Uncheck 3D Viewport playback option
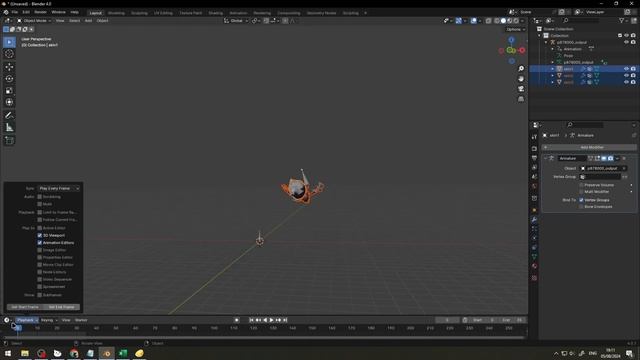Image resolution: width=640 pixels, height=360 pixels. 40,236
